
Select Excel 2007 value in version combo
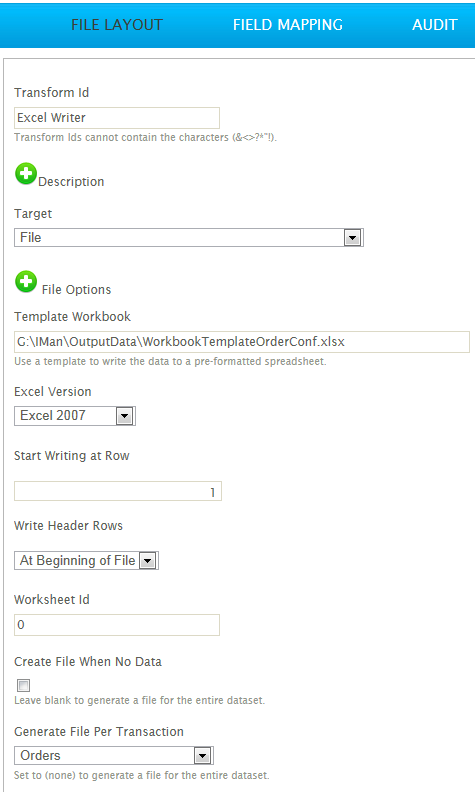(x=53, y=416)
